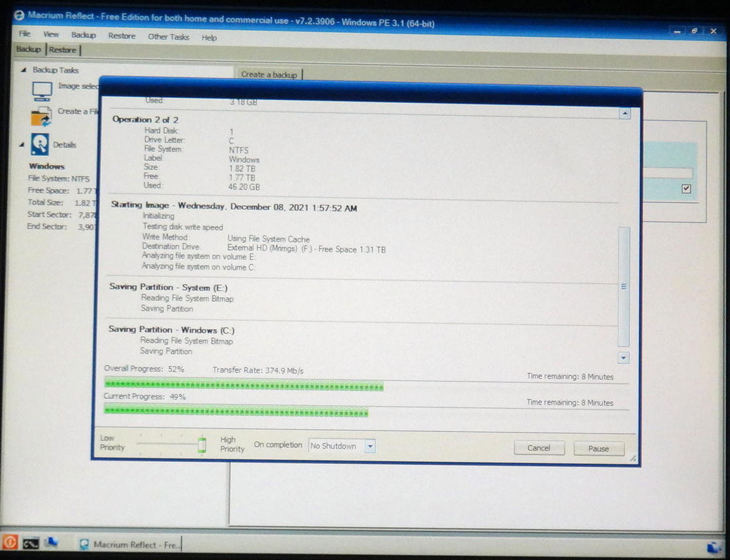730x560 pixels.
Task: Click the Transfer Rate: 374.9 Mb/s text
Action: 258,370
